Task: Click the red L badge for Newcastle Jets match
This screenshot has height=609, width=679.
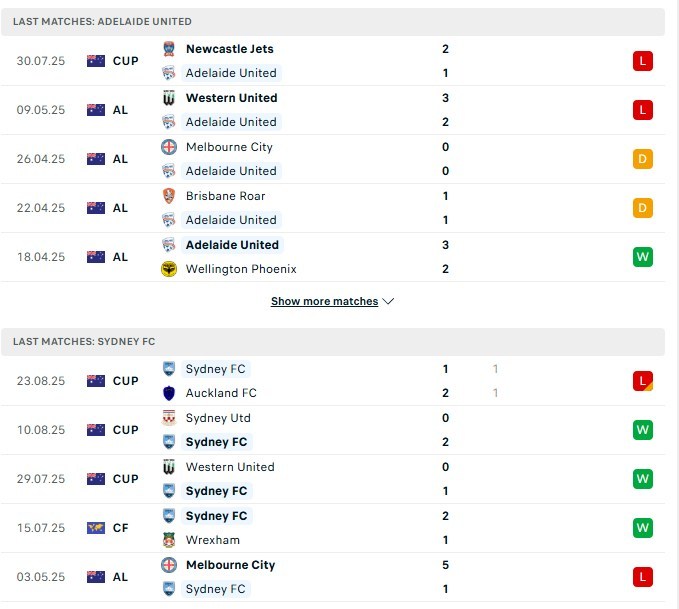Action: [643, 61]
